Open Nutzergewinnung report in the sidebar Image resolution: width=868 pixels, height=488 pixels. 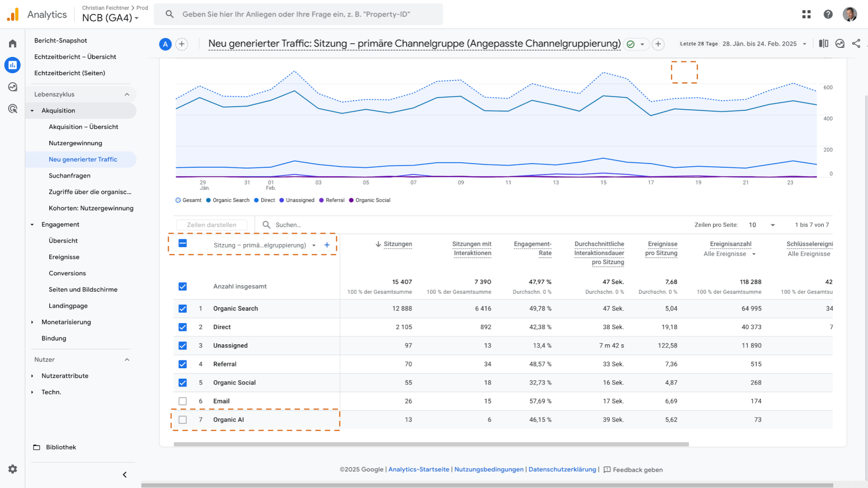[x=75, y=143]
